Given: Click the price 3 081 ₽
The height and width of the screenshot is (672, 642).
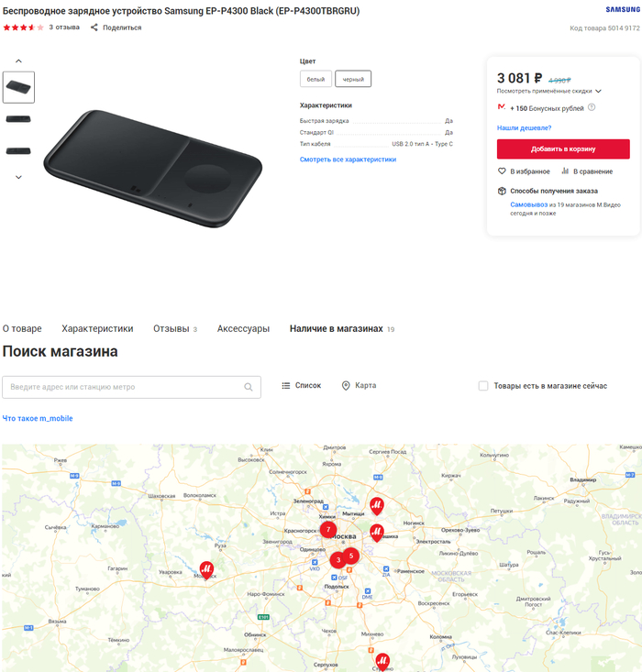Looking at the screenshot, I should pos(520,78).
